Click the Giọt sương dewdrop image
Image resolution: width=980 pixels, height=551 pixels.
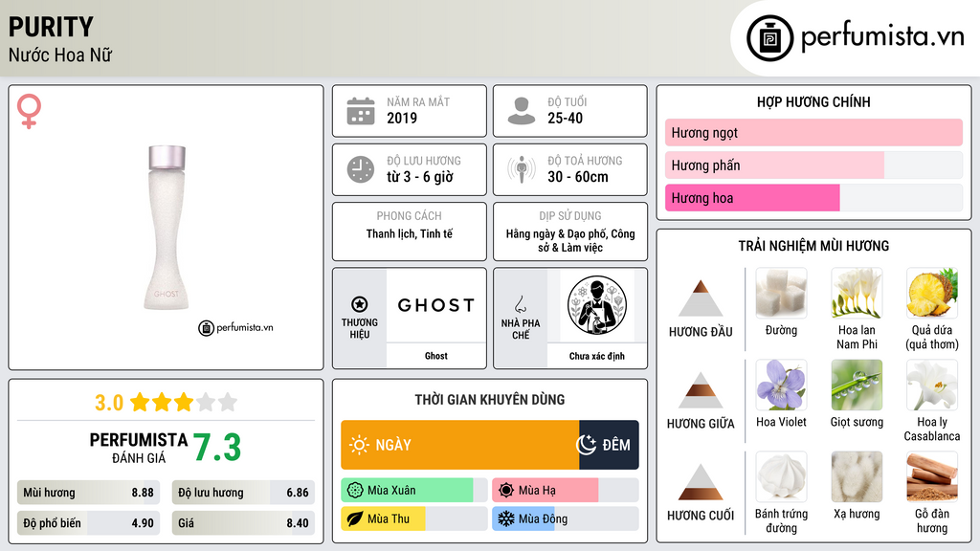857,385
